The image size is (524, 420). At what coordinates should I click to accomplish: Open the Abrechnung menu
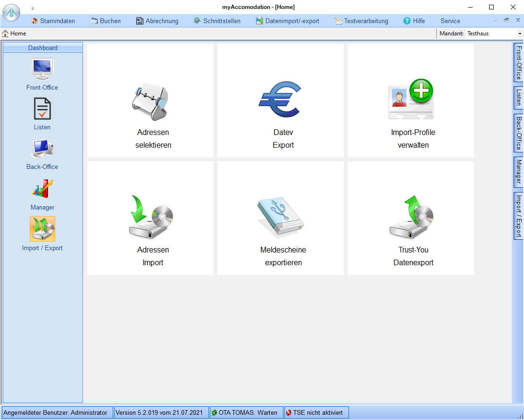[x=157, y=21]
